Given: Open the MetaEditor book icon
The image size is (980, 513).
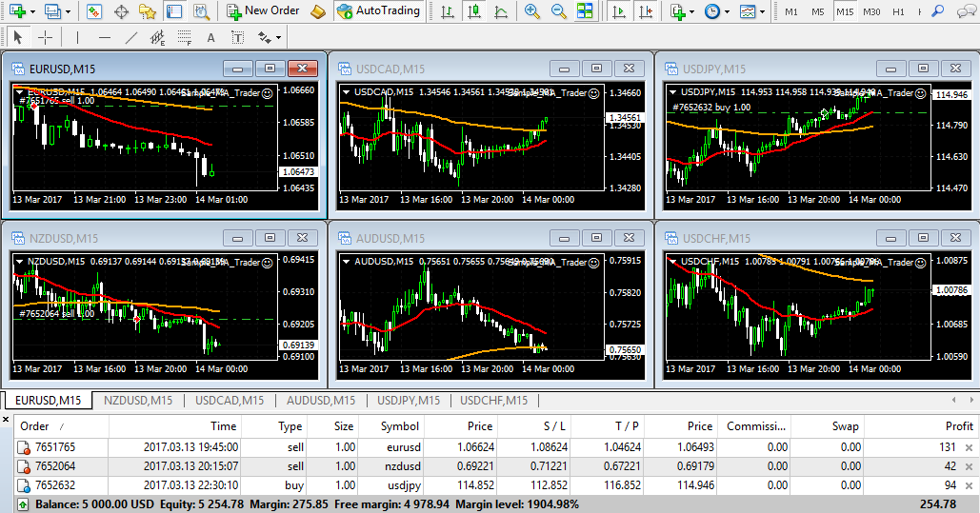Looking at the screenshot, I should tap(318, 11).
